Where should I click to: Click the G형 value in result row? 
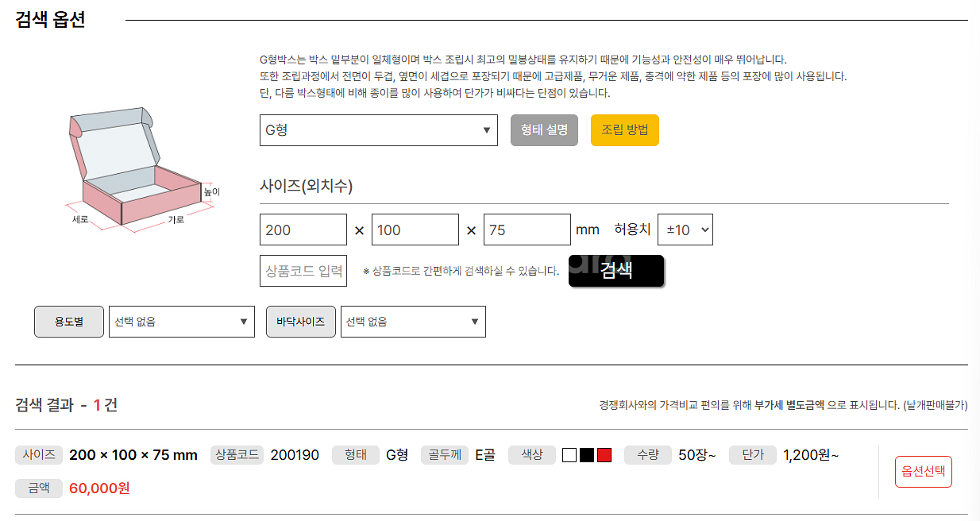click(397, 455)
